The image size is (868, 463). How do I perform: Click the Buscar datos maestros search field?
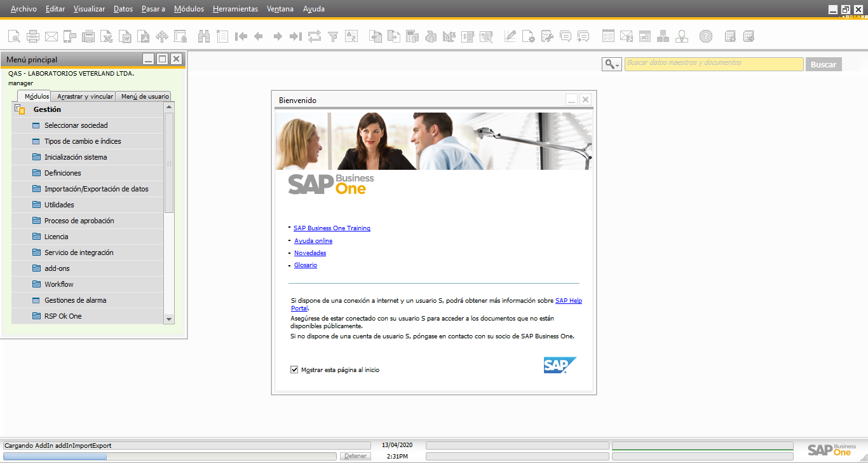714,64
